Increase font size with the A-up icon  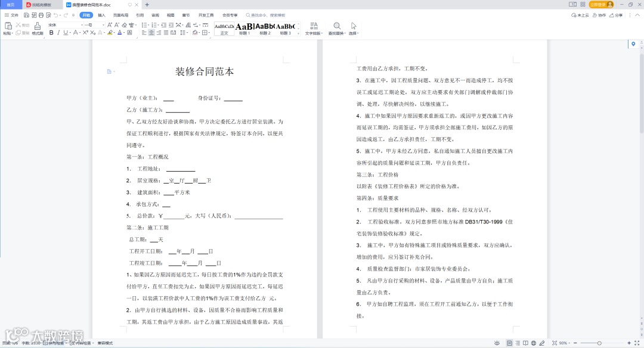(110, 25)
